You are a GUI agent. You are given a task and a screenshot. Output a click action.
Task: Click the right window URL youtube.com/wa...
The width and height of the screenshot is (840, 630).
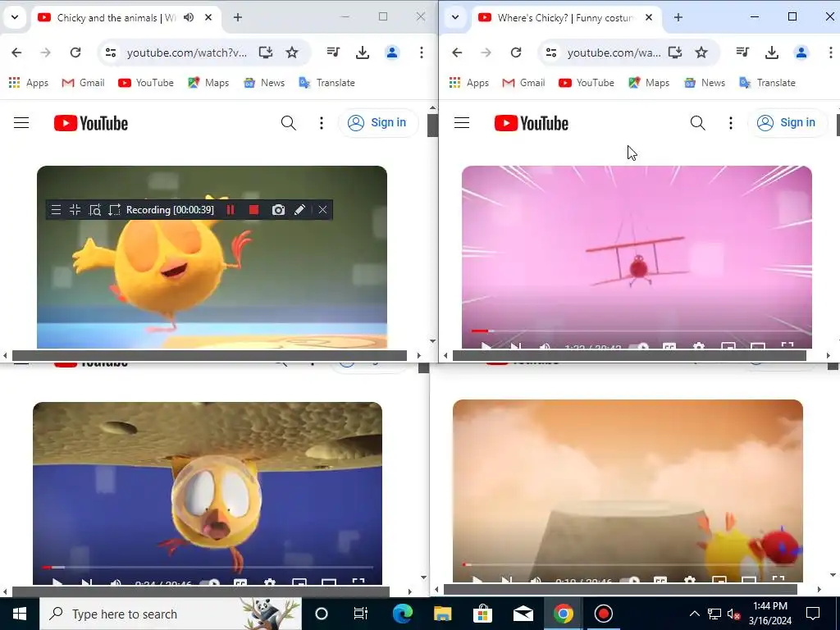[614, 52]
